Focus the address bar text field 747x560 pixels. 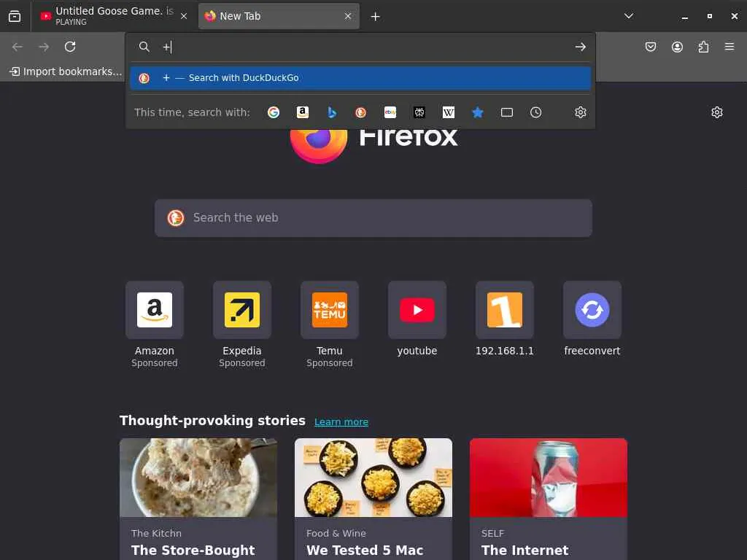coord(362,47)
